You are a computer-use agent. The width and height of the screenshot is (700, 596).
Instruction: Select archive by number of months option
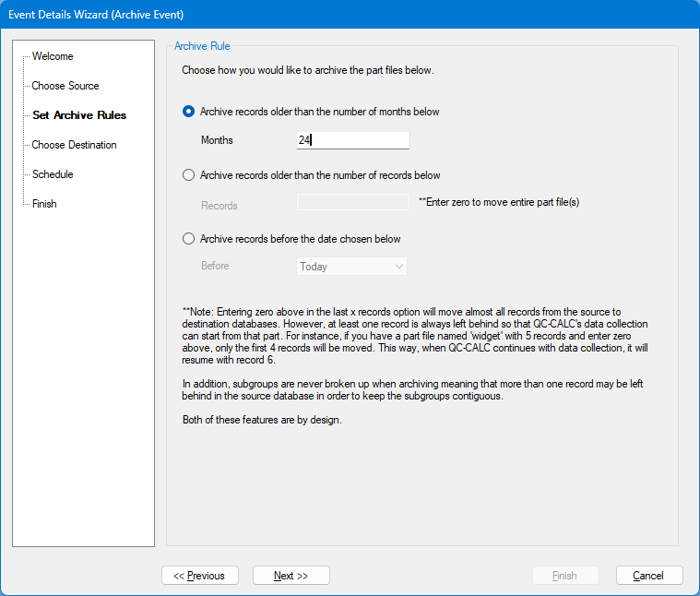coord(188,111)
